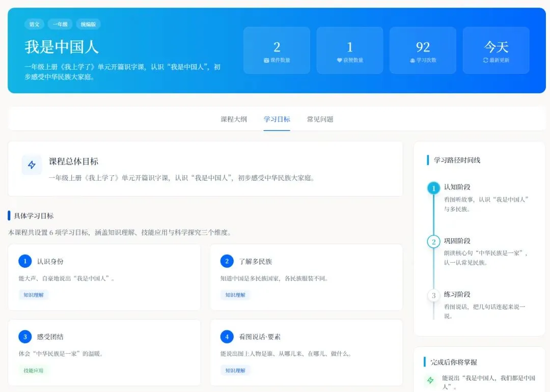Click the 感受团结 goal title

50,337
